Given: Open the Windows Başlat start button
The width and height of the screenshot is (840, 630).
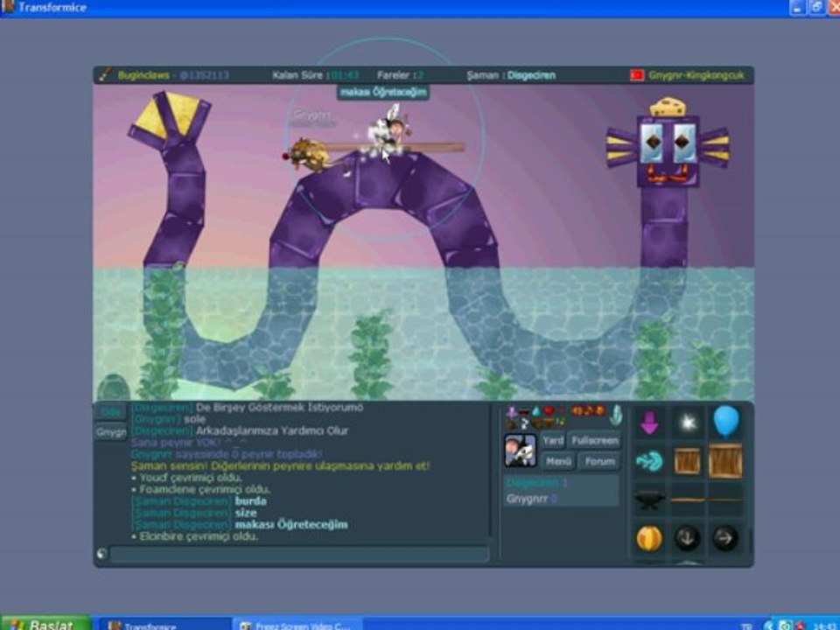Looking at the screenshot, I should [45, 624].
